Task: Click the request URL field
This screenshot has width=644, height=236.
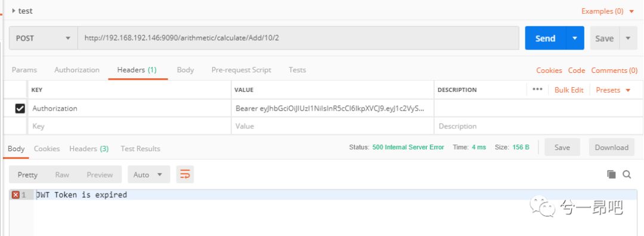Action: tap(298, 38)
